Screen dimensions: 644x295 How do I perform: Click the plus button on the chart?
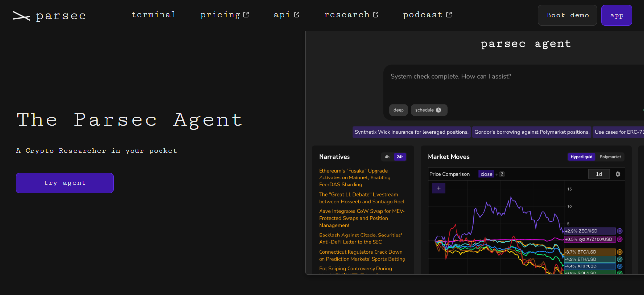439,188
